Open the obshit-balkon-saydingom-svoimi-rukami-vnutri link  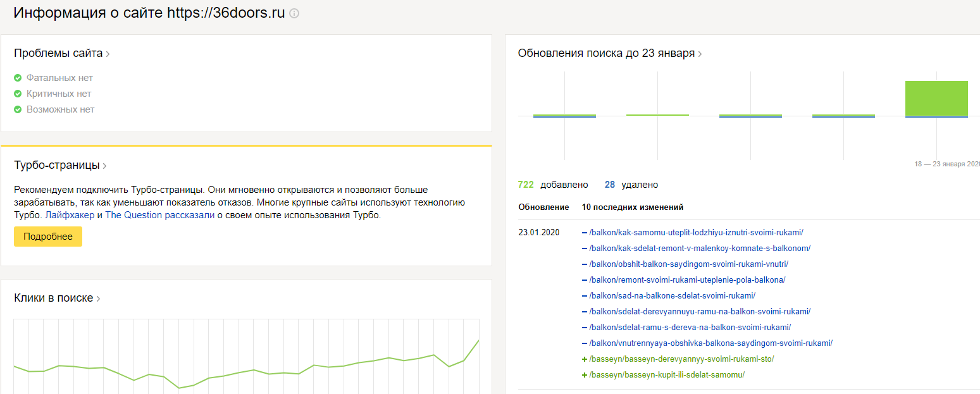point(688,264)
